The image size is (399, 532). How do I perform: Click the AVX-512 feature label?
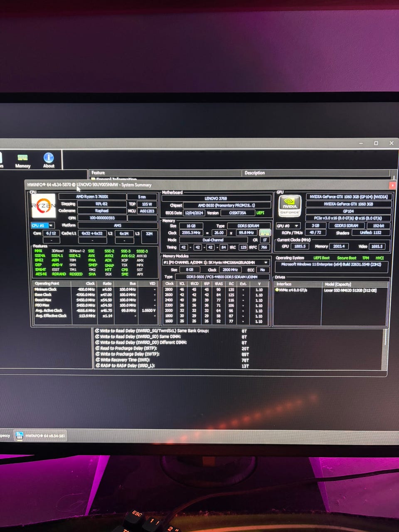127,256
